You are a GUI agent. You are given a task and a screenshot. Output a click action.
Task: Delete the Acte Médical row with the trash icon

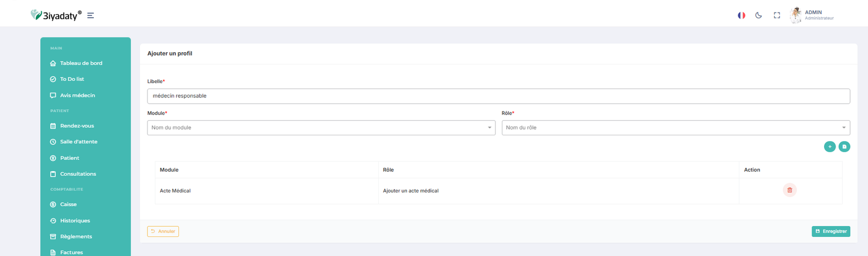tap(789, 190)
